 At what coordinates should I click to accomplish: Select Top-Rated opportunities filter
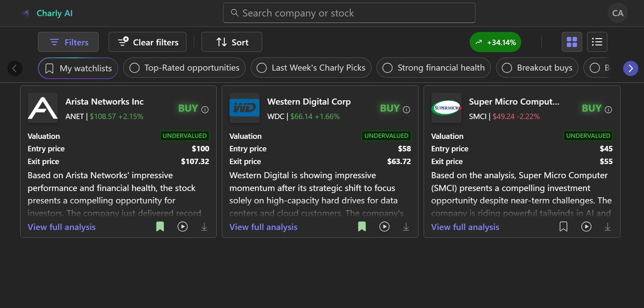click(x=184, y=68)
